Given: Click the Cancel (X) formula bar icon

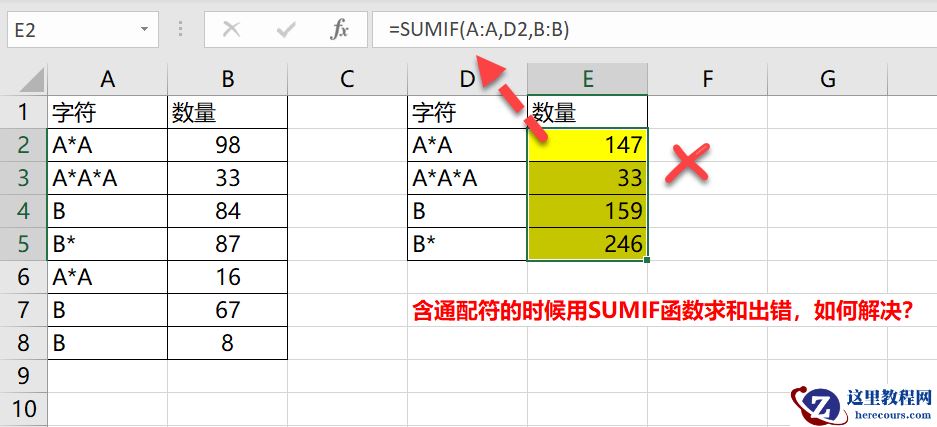Looking at the screenshot, I should tap(231, 29).
